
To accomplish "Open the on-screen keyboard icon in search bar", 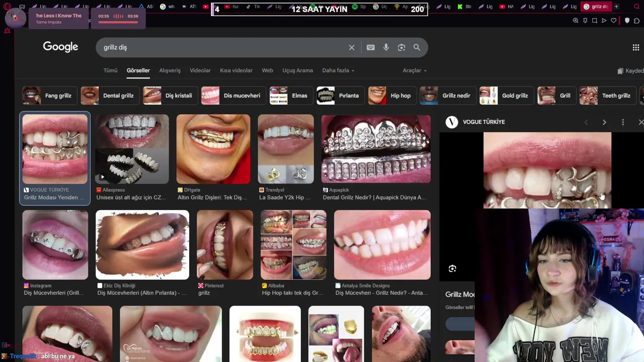I will pyautogui.click(x=371, y=47).
